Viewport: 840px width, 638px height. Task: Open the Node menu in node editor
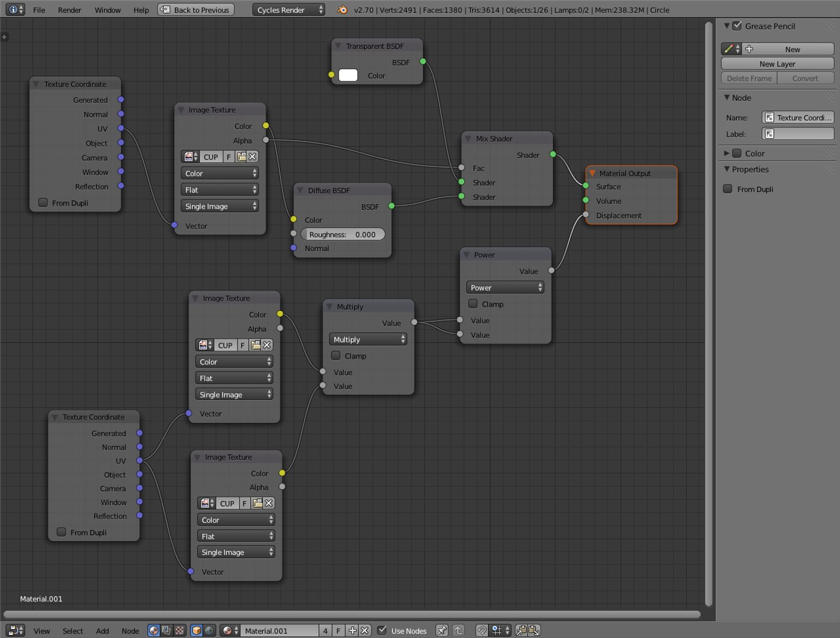tap(130, 630)
